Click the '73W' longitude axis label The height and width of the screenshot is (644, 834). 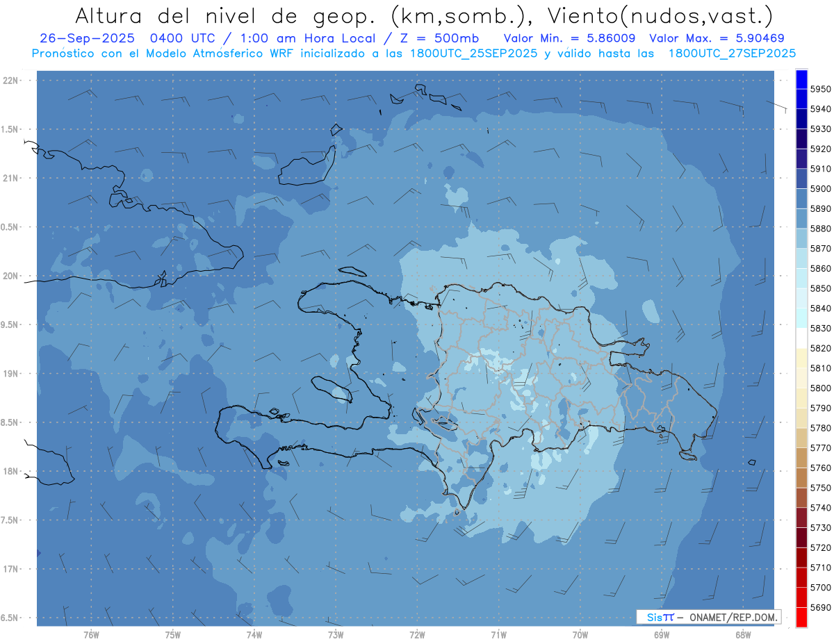(x=336, y=634)
